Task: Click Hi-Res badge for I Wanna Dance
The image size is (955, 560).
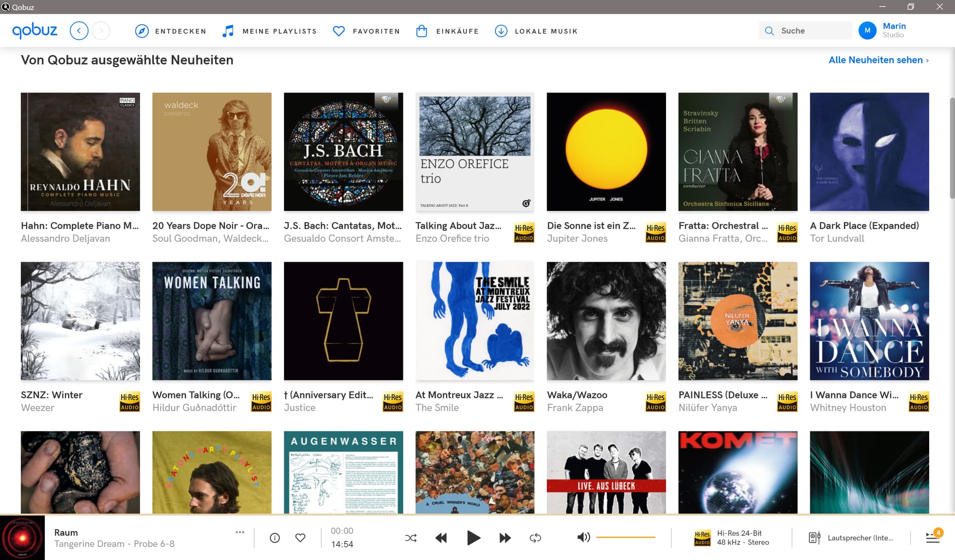Action: coord(919,401)
